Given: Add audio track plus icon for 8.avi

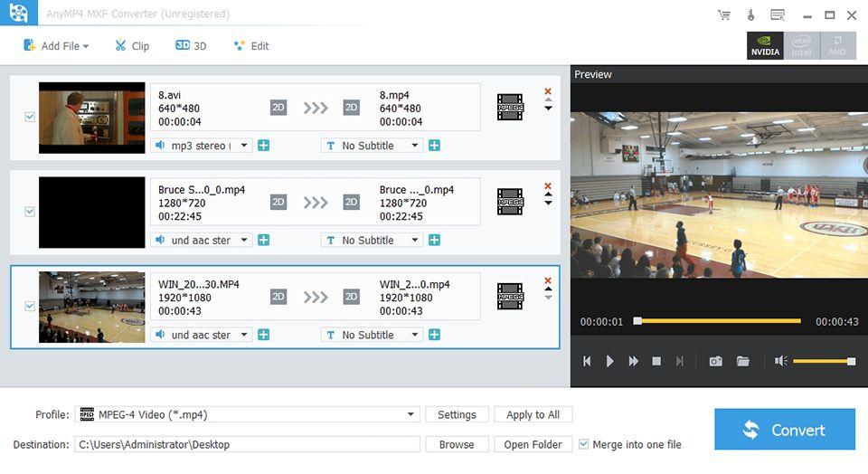Looking at the screenshot, I should [x=263, y=146].
